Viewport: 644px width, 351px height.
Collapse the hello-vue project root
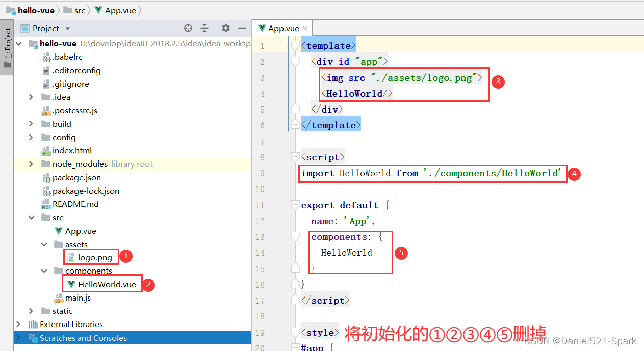[x=19, y=44]
